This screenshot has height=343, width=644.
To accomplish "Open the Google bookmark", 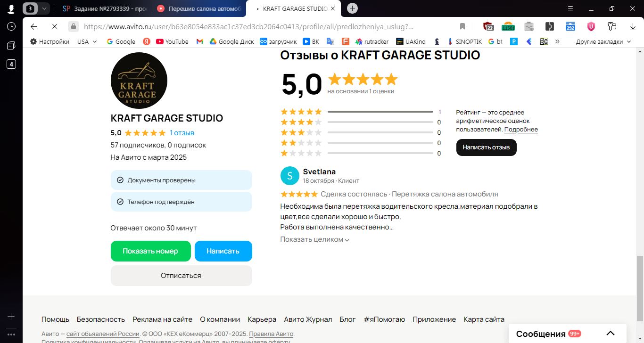I will coord(121,41).
